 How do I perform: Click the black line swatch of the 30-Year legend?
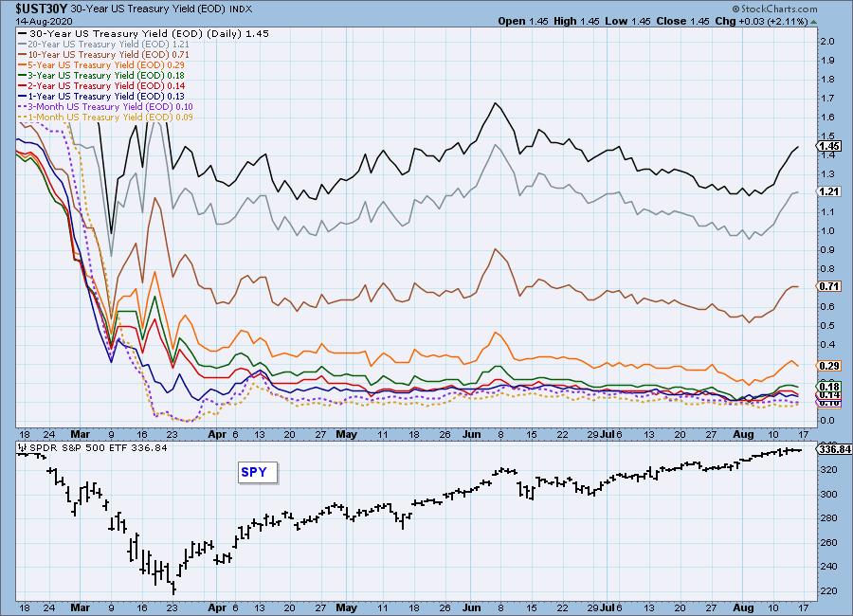click(23, 33)
